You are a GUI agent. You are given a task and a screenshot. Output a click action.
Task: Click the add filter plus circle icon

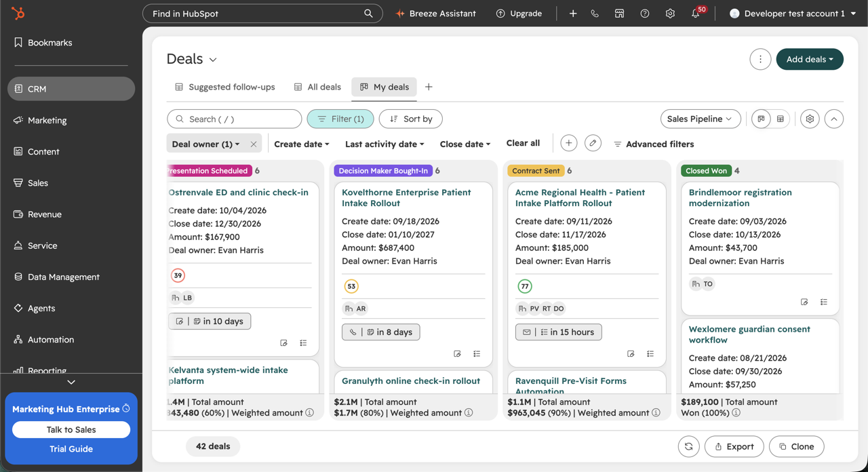tap(569, 143)
